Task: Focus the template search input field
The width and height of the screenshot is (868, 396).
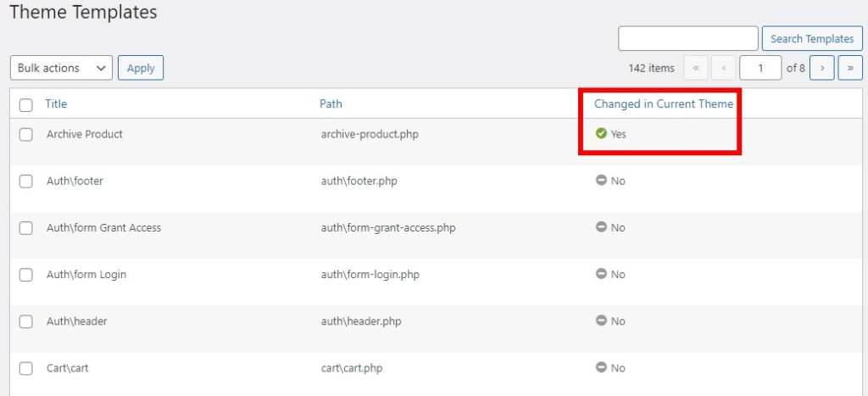Action: [x=688, y=39]
